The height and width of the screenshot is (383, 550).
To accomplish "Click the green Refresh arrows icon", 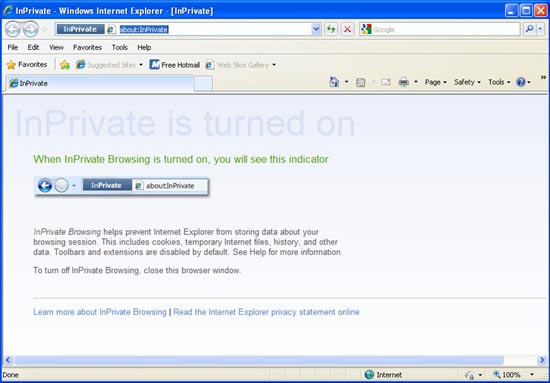I will point(331,29).
